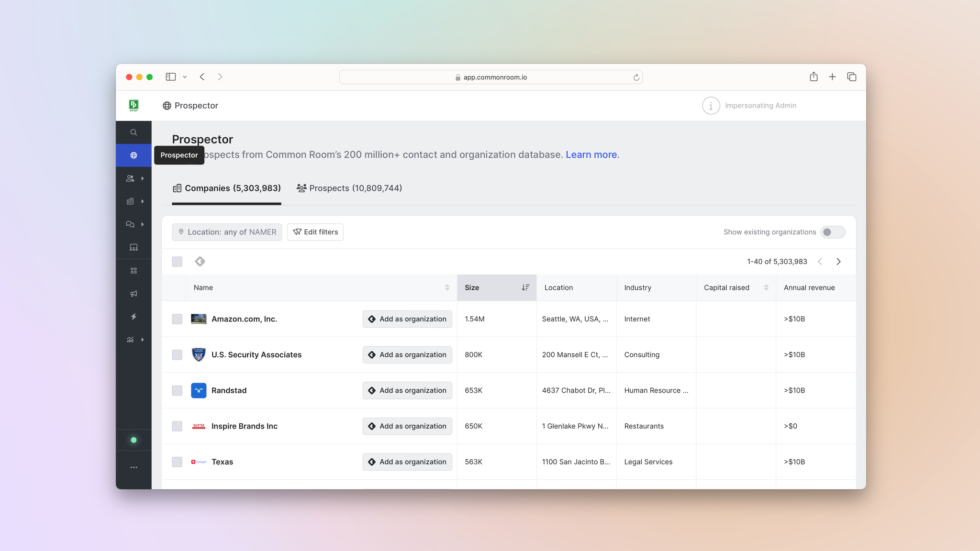Screen dimensions: 980x551
Task: Go to previous page of results
Action: click(x=820, y=262)
